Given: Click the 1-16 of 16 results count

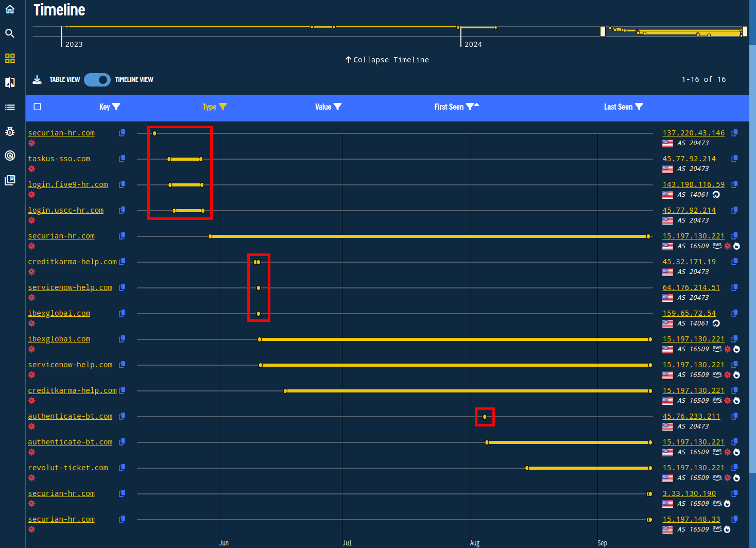Looking at the screenshot, I should (x=703, y=79).
